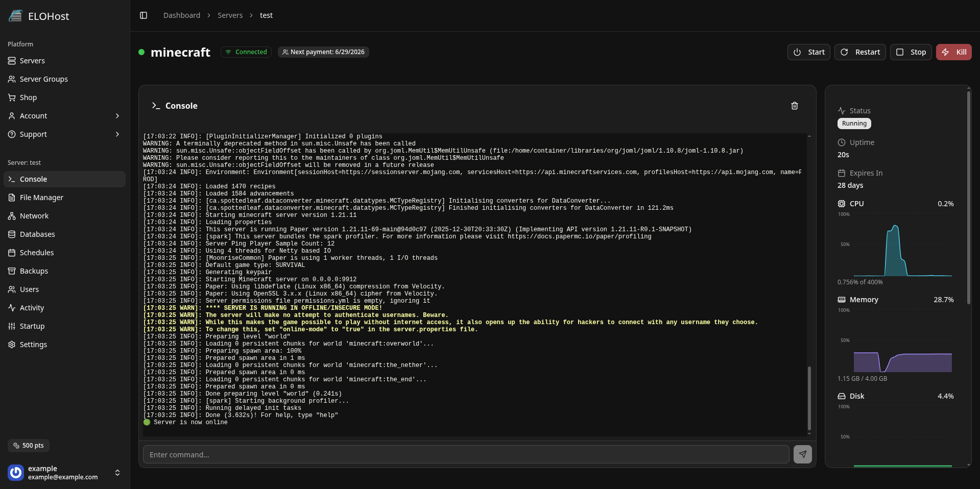Click the user avatar icon
Screen dimensions: 980x489
16,473
